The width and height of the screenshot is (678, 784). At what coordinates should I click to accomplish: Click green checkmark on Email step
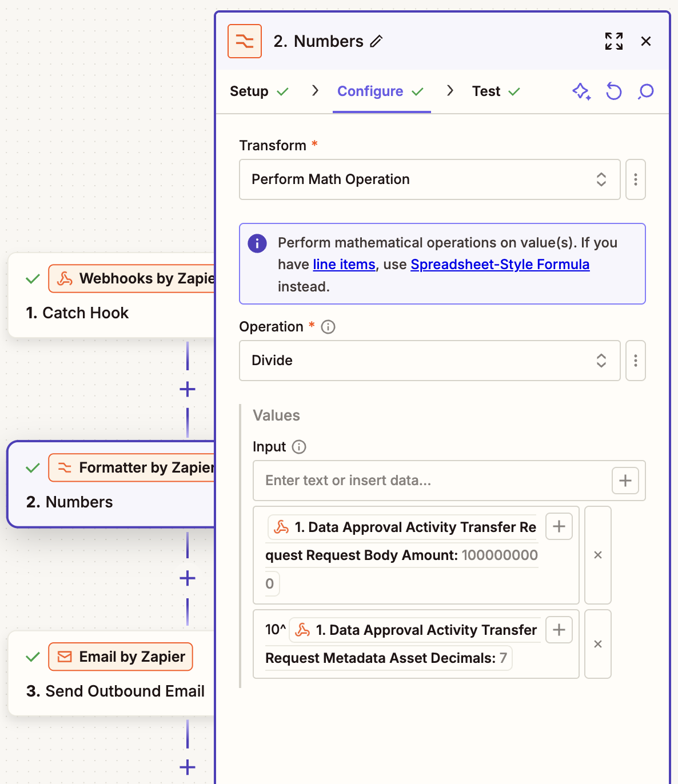33,657
